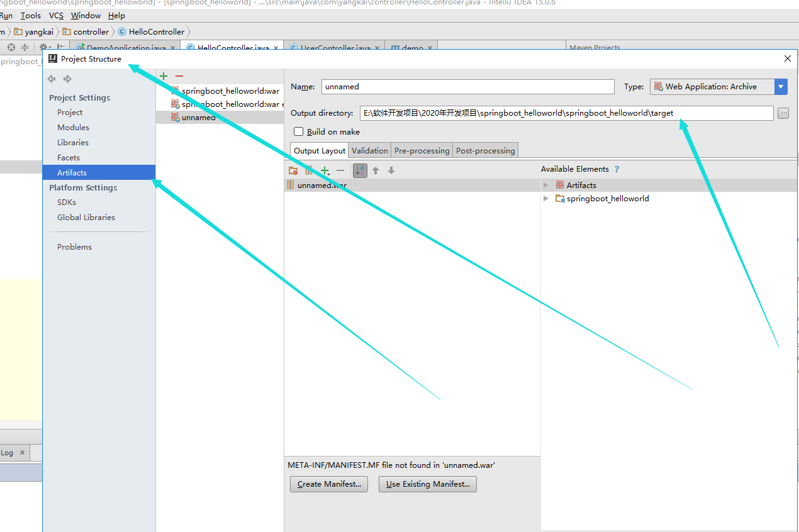Click the gray remove element minus icon

[x=340, y=170]
